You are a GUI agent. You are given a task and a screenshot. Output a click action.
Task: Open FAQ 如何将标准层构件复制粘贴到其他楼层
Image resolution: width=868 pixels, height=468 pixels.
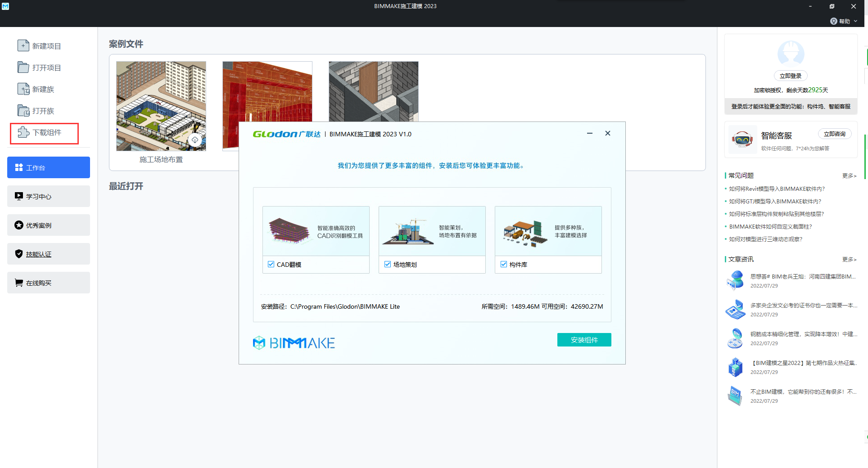pos(777,214)
